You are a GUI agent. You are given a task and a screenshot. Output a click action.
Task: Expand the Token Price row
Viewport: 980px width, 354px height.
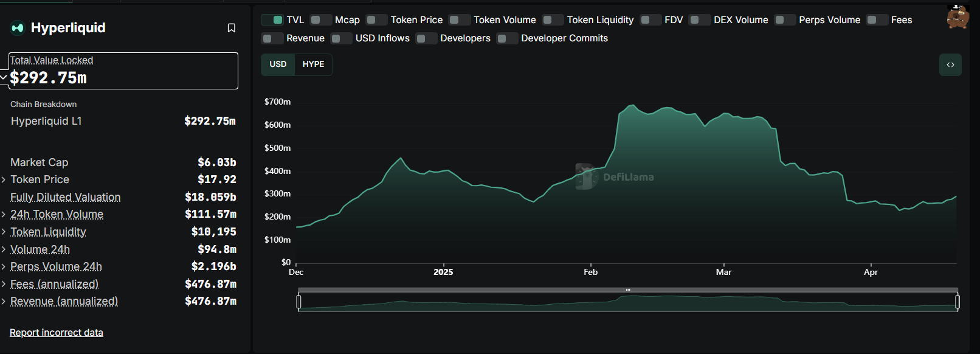pos(4,179)
